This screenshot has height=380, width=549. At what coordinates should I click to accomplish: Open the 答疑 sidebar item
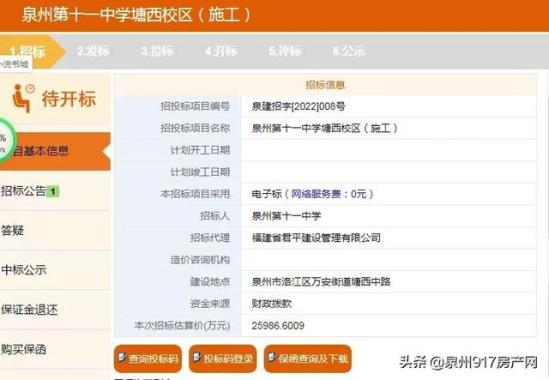click(13, 230)
